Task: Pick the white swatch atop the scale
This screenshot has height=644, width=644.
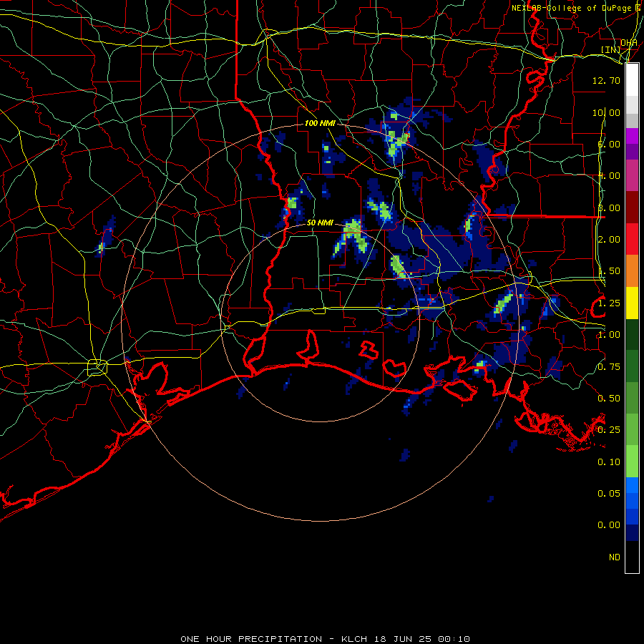Action: pyautogui.click(x=632, y=79)
